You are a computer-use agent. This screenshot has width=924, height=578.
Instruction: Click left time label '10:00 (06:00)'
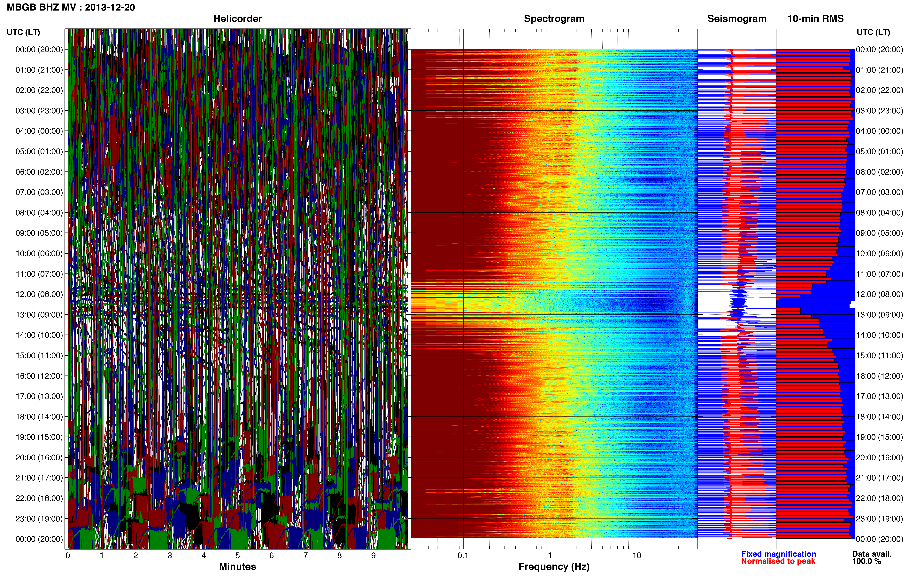click(39, 253)
